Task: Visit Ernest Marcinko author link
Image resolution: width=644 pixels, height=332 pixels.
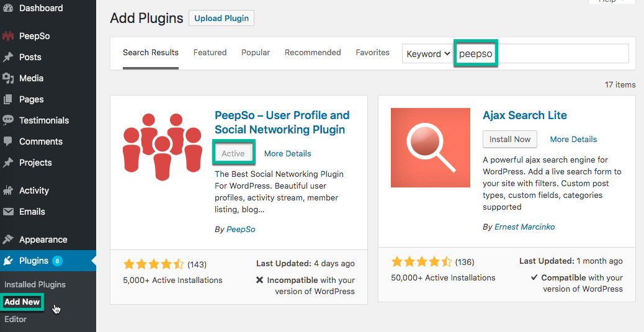Action: point(524,227)
